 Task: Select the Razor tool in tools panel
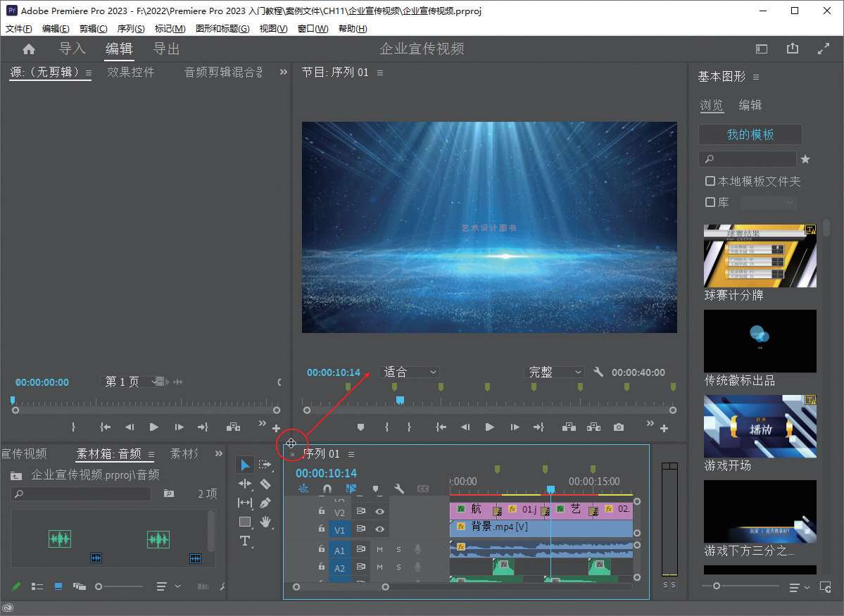[x=265, y=484]
